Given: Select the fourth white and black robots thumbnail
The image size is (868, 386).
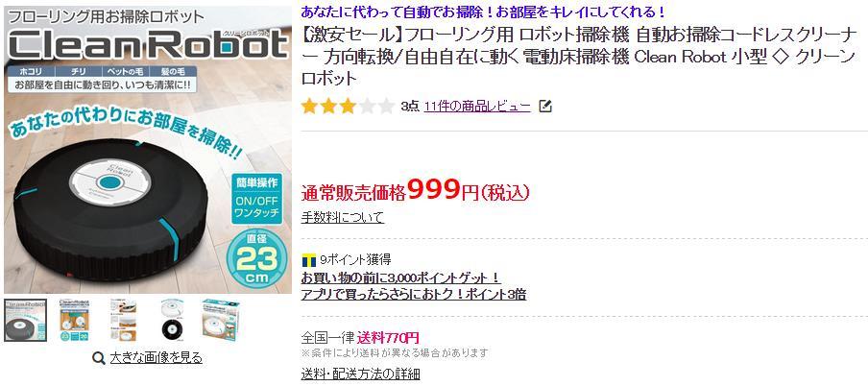Looking at the screenshot, I should pos(172,320).
